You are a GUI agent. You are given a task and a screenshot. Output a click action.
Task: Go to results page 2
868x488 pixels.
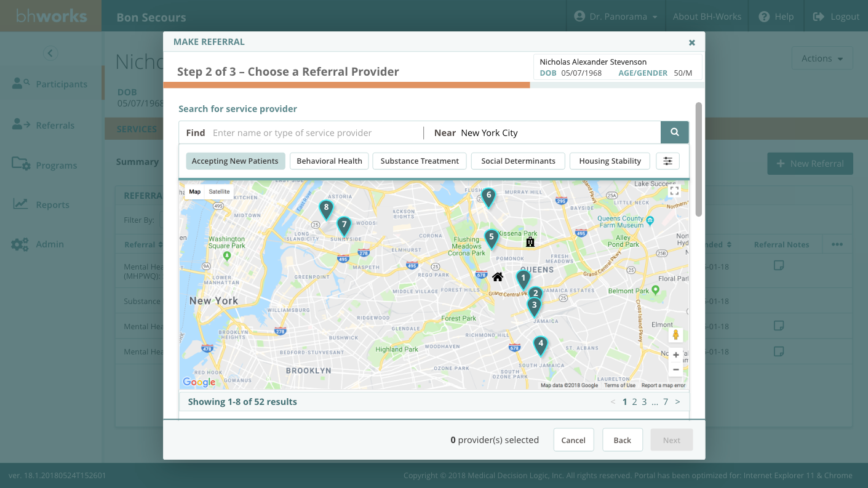click(634, 402)
